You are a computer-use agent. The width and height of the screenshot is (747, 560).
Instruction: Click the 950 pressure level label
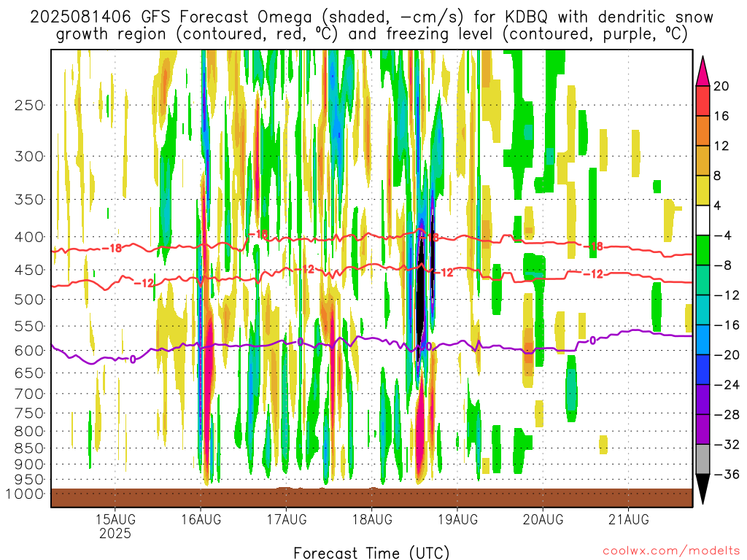click(29, 480)
